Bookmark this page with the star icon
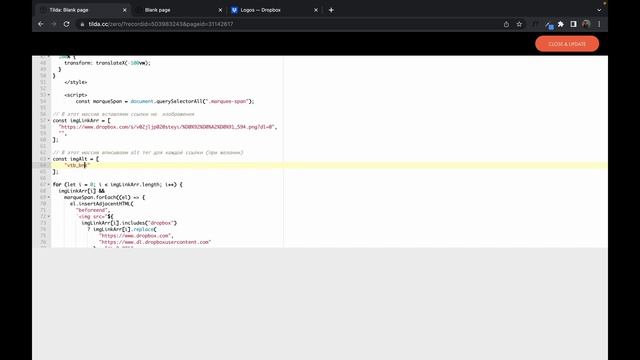Viewport: 640px width, 360px height. coord(519,24)
